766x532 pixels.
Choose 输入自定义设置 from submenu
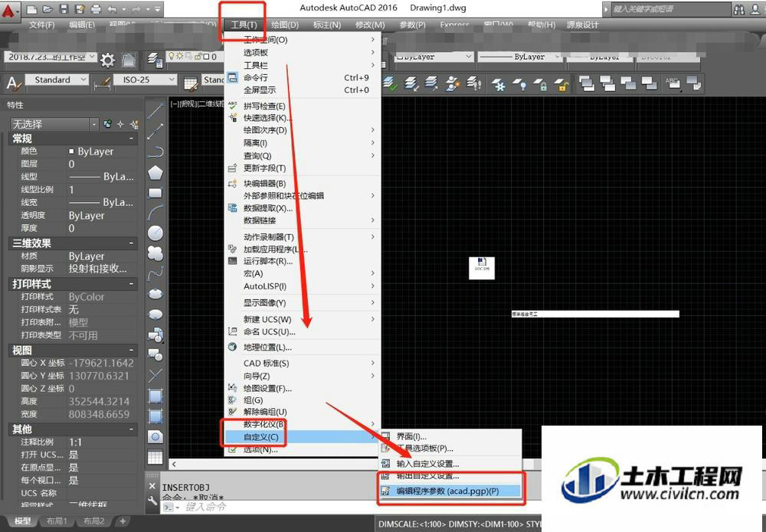450,464
